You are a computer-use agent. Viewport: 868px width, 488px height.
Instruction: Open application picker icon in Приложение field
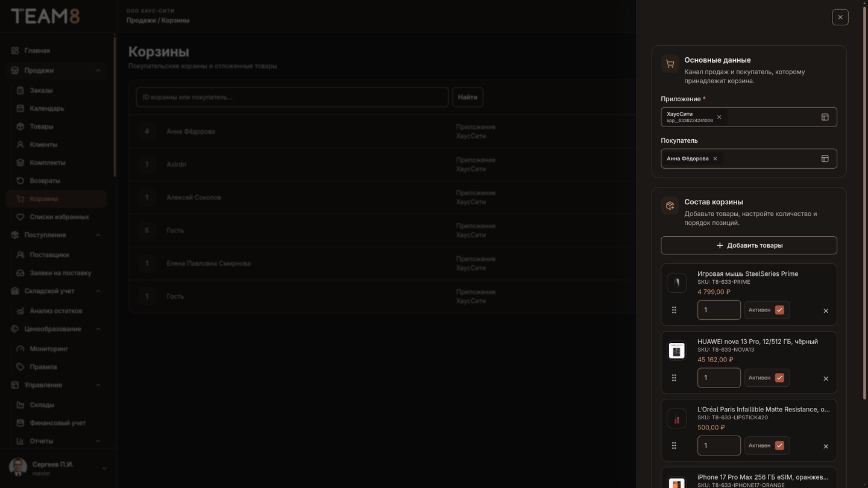825,117
